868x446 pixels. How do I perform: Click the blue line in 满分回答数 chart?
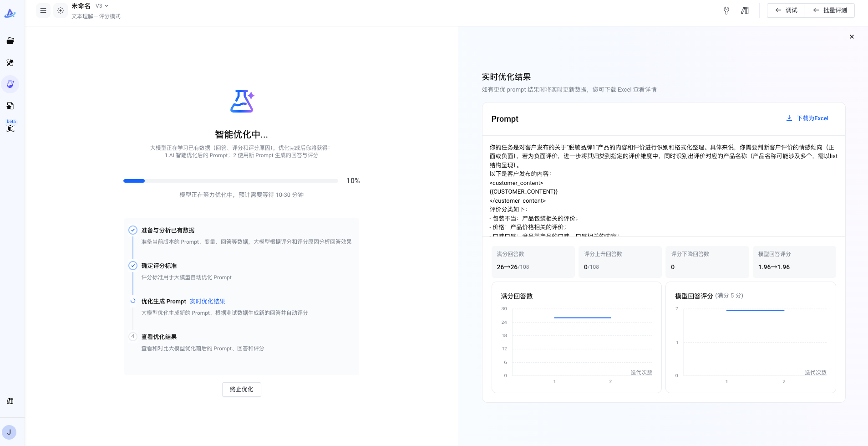[582, 318]
